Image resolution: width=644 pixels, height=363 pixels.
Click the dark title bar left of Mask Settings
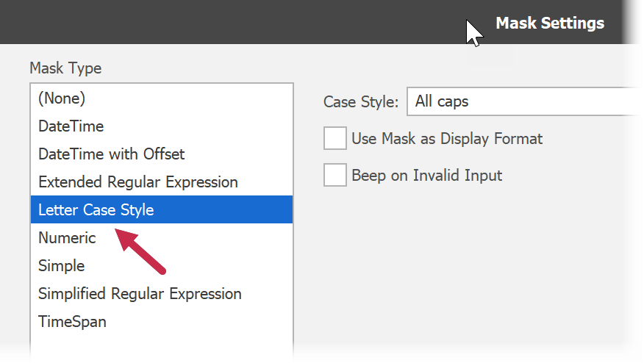click(221, 22)
